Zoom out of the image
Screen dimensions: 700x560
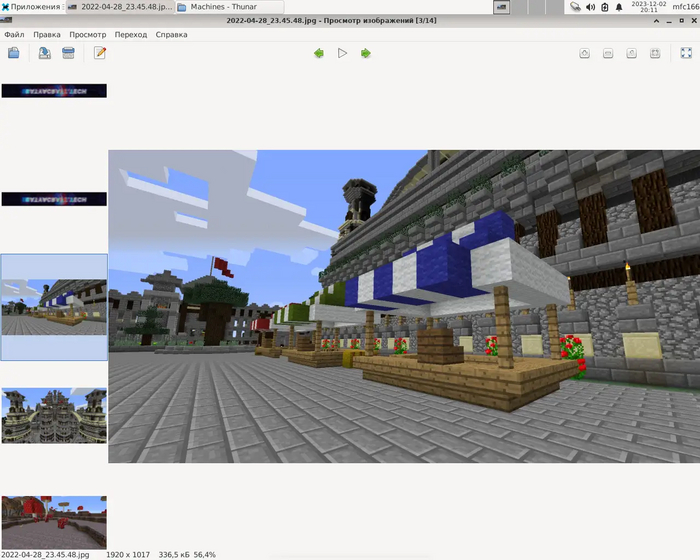click(608, 53)
